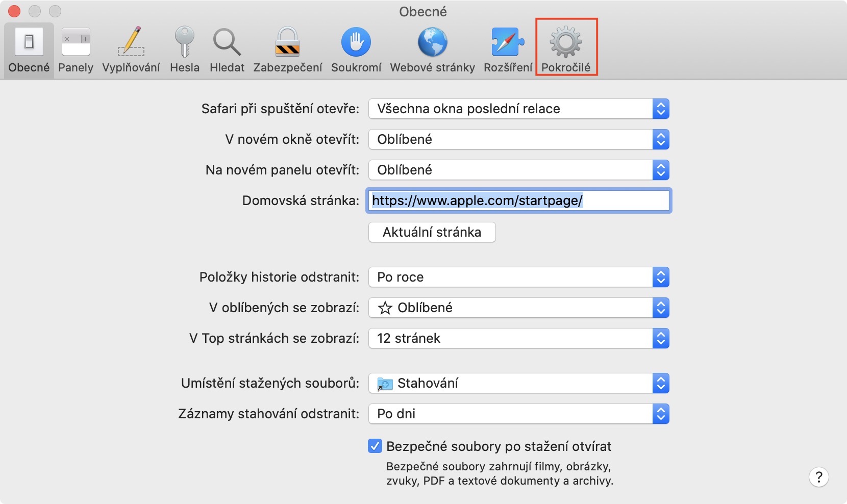Select the Hledat magnifier icon
Viewport: 847px width, 504px height.
point(227,42)
